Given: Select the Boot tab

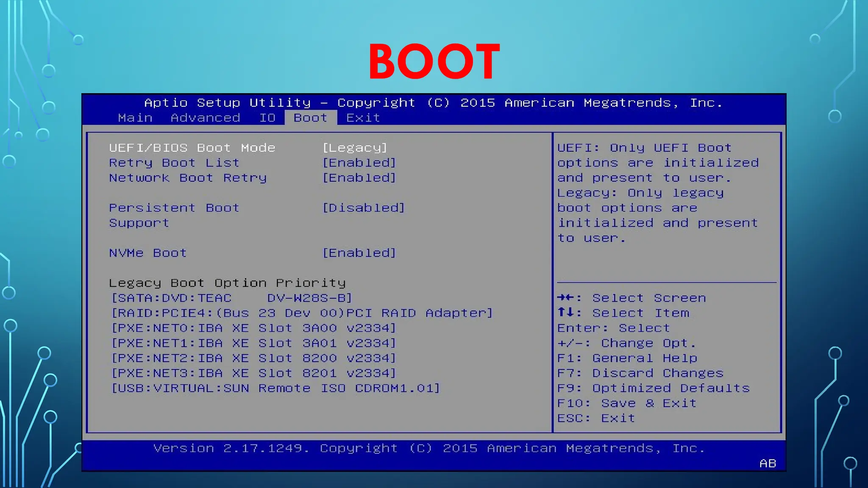Looking at the screenshot, I should point(310,118).
